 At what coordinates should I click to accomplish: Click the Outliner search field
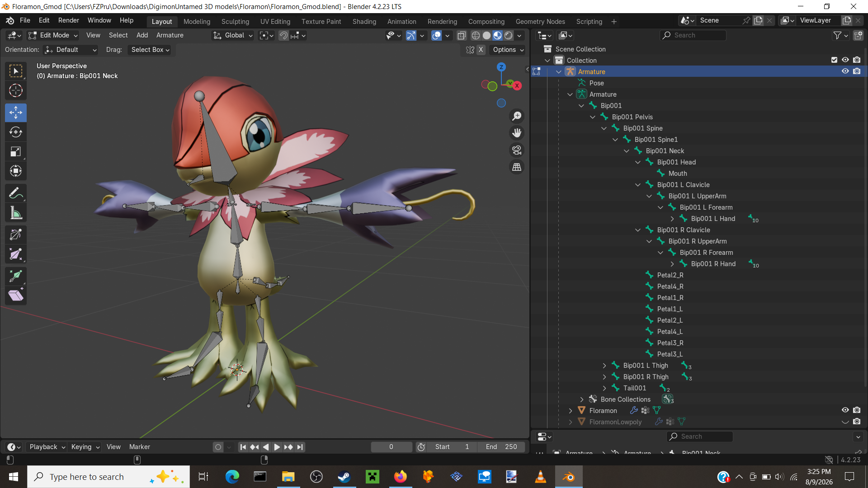tap(693, 35)
